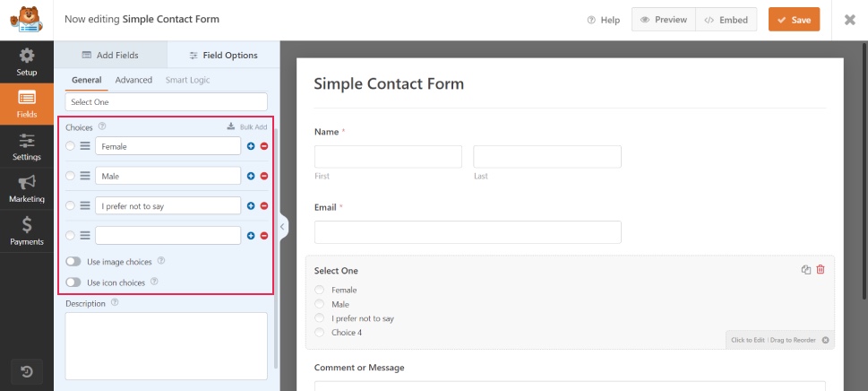
Task: Click the Description text area
Action: point(166,345)
